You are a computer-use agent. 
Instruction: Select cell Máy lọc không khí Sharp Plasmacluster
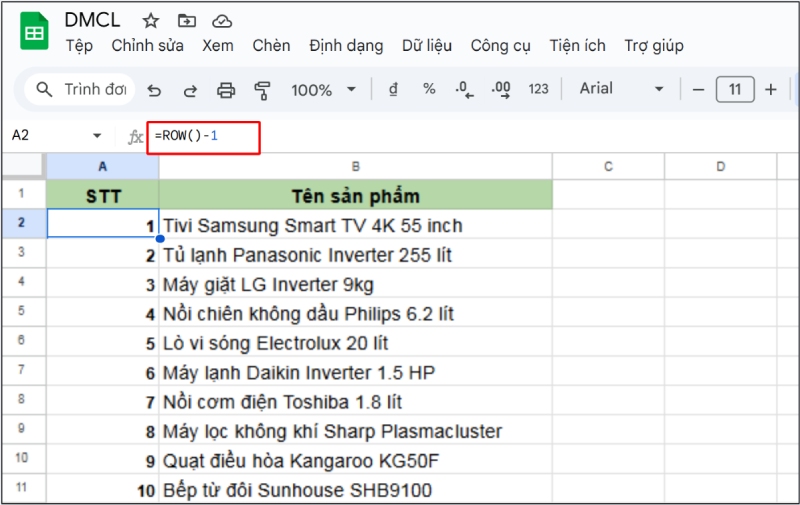click(x=356, y=431)
